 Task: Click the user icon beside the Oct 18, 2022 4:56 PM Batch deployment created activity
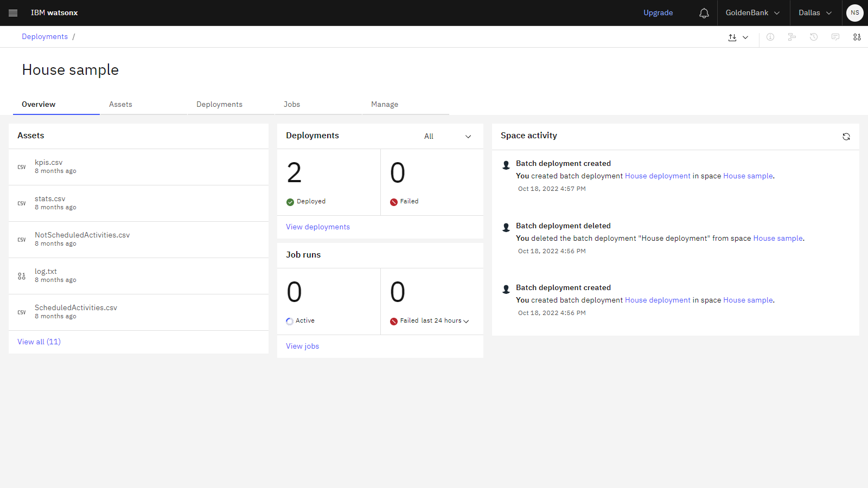(x=506, y=290)
